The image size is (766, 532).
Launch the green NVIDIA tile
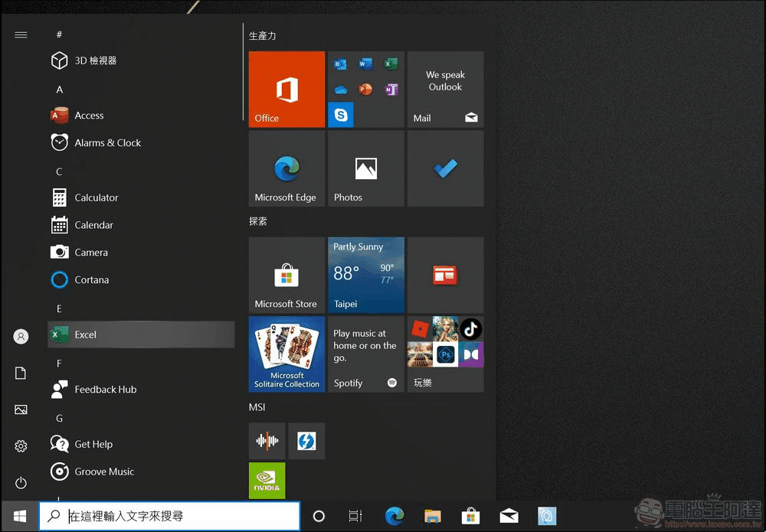tap(267, 481)
